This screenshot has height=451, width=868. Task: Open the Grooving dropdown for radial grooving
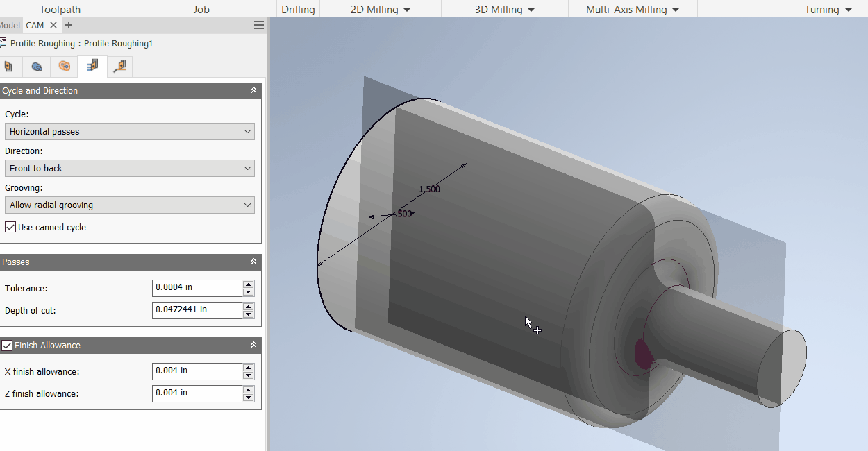point(129,205)
